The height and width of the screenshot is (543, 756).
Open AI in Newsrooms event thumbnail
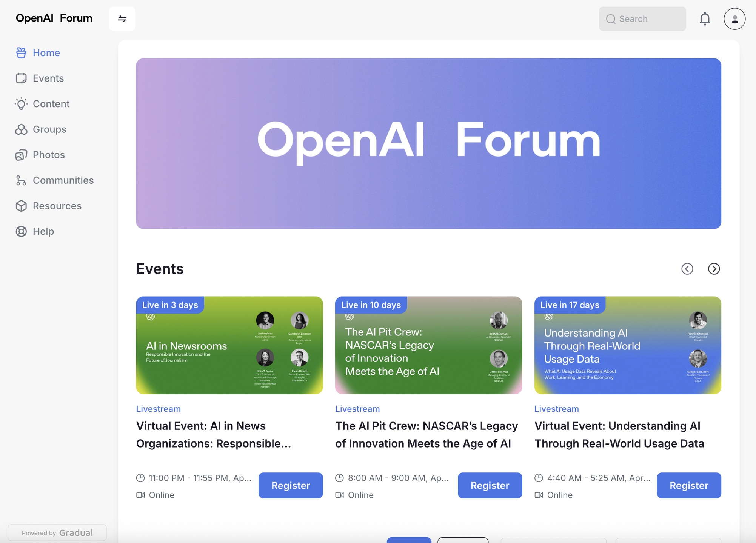(229, 345)
